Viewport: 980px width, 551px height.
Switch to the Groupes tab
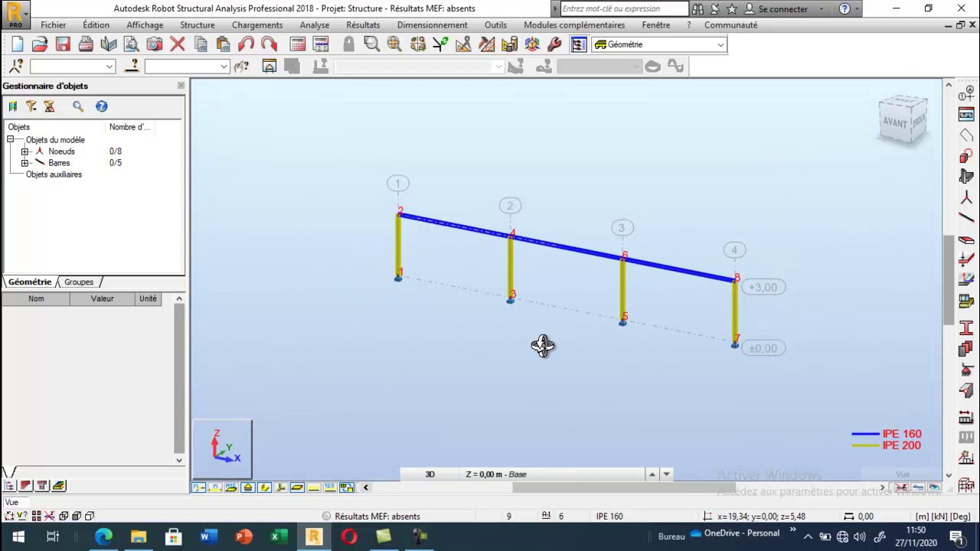[79, 282]
